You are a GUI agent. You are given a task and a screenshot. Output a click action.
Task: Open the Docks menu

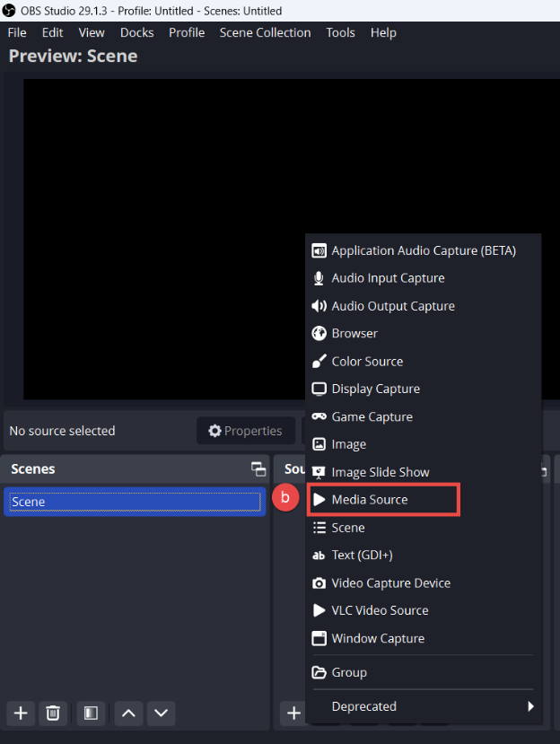click(137, 32)
